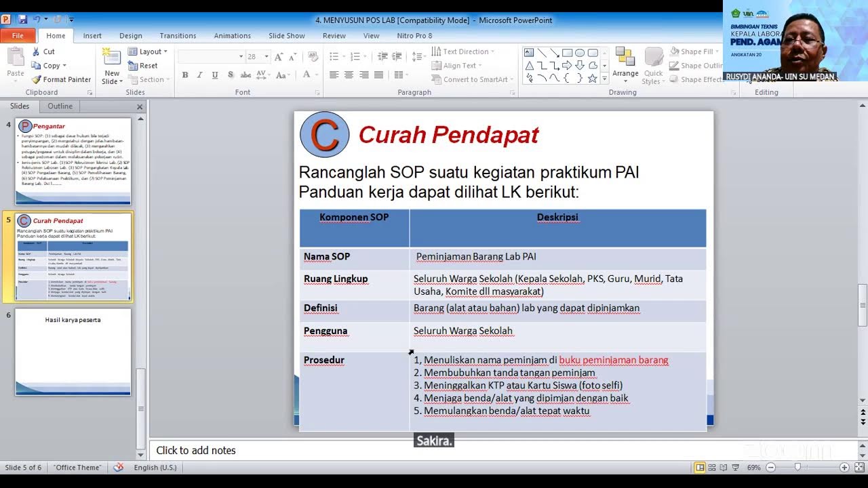This screenshot has width=868, height=488.
Task: Open the font name combo box
Action: [x=212, y=57]
